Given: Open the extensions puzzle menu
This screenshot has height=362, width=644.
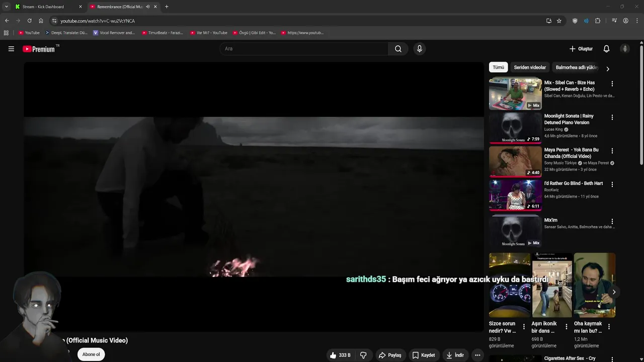Looking at the screenshot, I should [598, 21].
